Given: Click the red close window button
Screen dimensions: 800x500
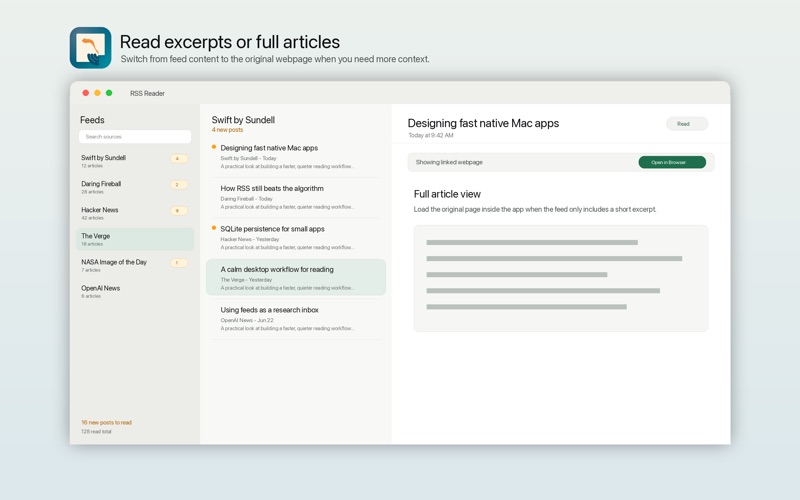Looking at the screenshot, I should click(x=86, y=93).
